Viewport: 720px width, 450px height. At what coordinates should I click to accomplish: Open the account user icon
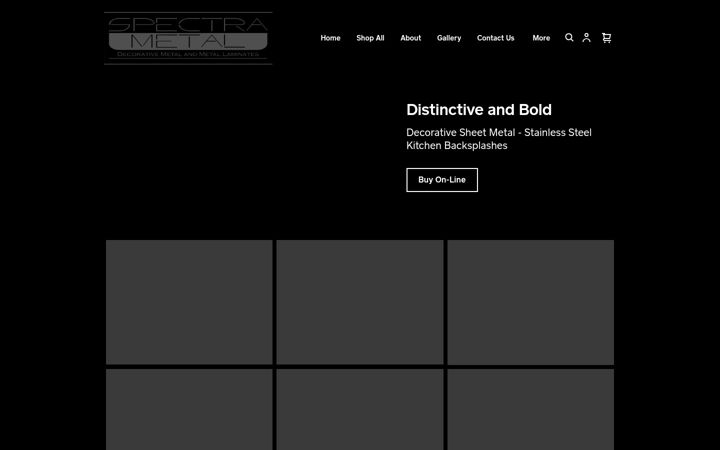coord(586,38)
